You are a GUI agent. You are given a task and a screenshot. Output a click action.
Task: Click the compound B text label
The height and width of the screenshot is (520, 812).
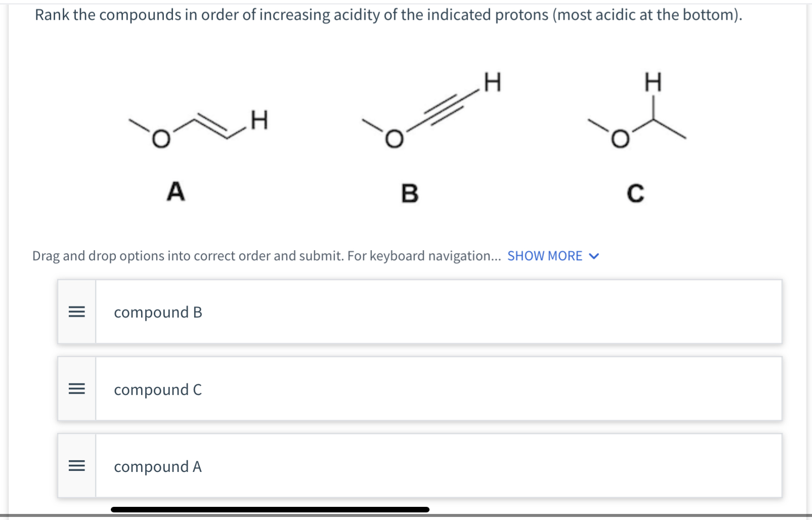pos(158,312)
